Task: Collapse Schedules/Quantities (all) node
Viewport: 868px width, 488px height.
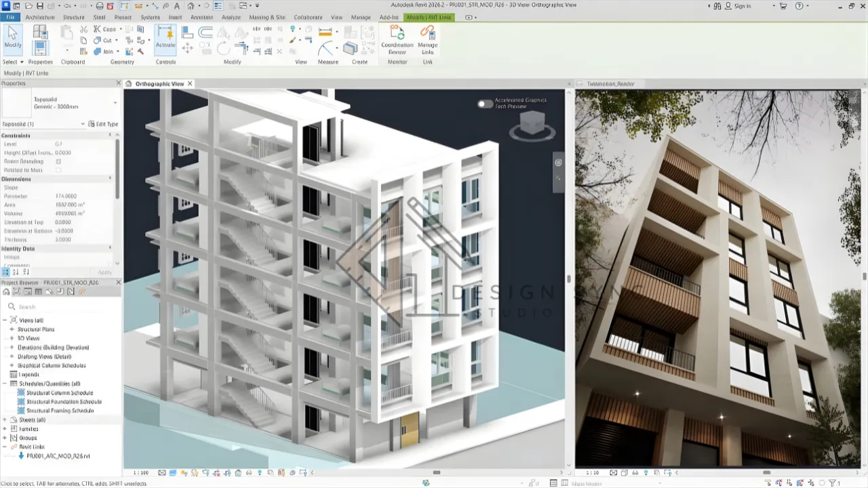Action: tap(5, 384)
